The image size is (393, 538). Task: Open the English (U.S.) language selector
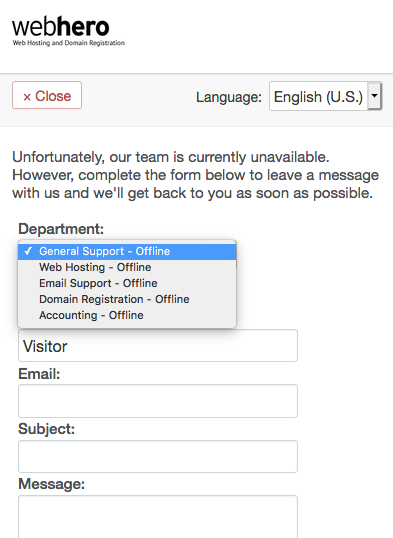tap(325, 96)
